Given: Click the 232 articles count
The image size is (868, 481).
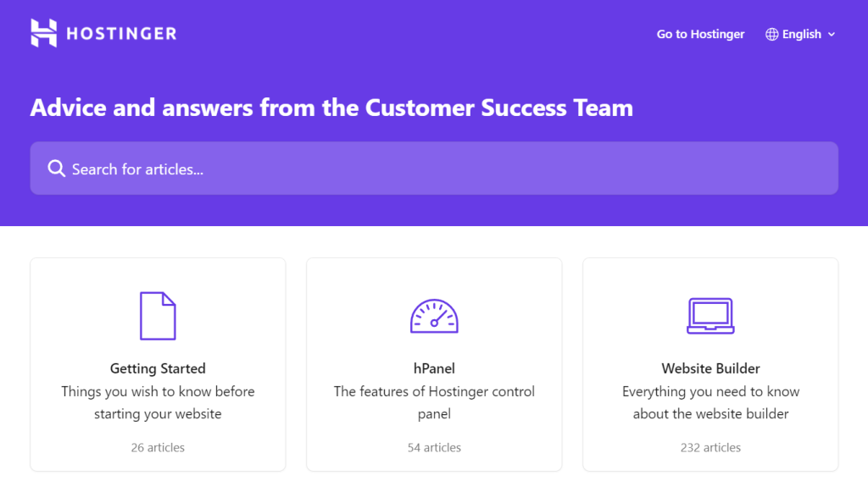Looking at the screenshot, I should point(710,447).
